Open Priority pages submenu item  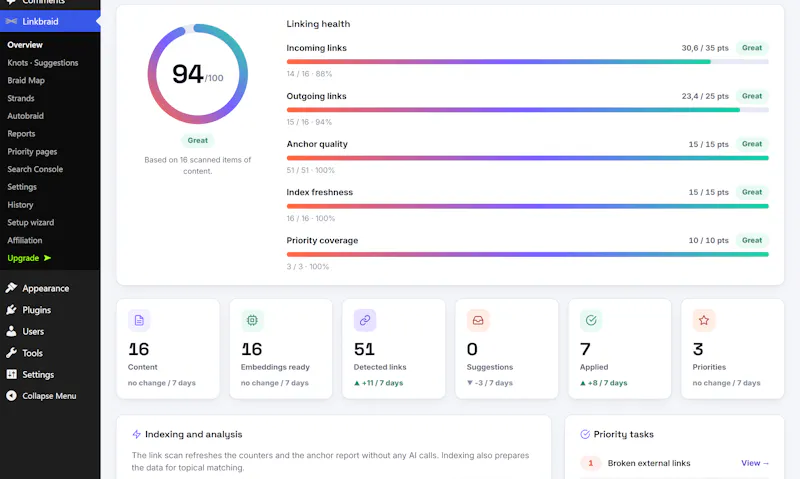point(32,152)
